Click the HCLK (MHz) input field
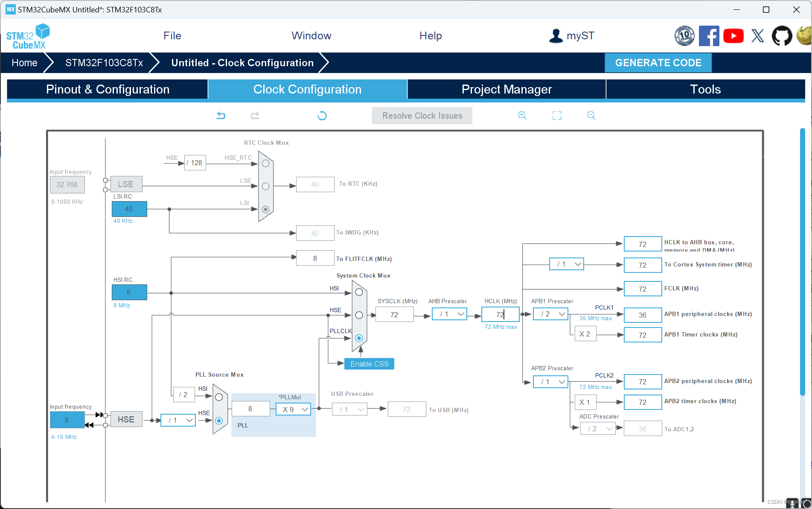812x509 pixels. click(500, 314)
